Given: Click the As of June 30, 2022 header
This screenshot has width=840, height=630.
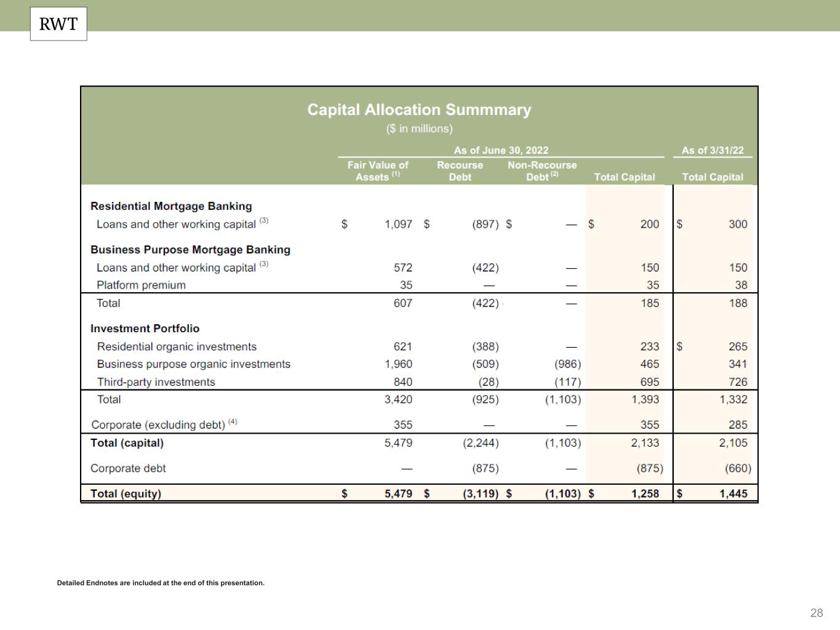Looking at the screenshot, I should click(x=500, y=150).
